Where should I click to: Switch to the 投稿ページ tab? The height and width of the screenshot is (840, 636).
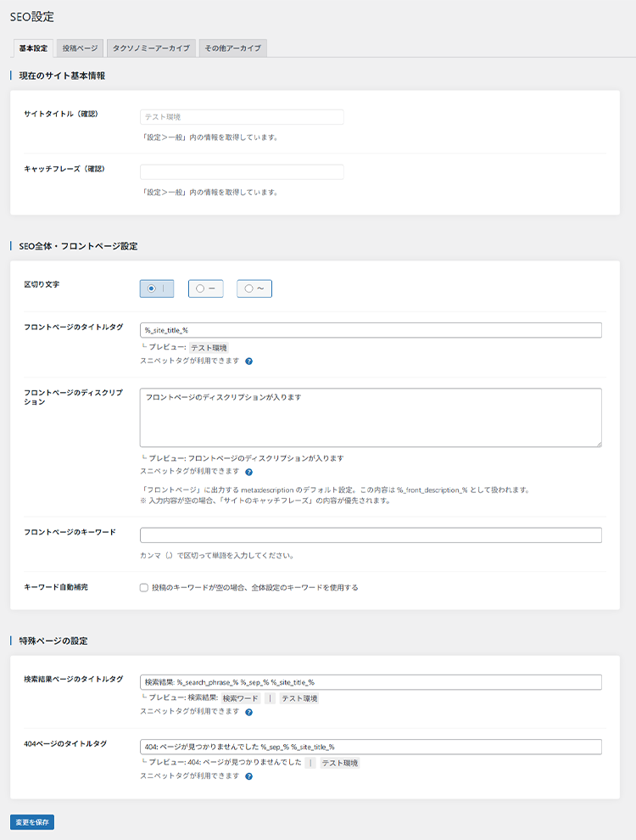(80, 48)
